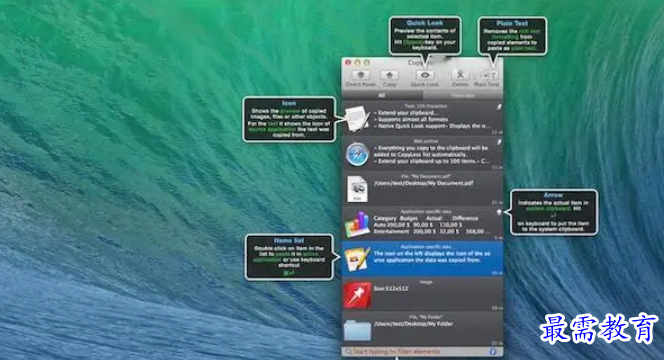Minimize the CopyLess window with yellow button
Image resolution: width=664 pixels, height=360 pixels.
[x=357, y=63]
